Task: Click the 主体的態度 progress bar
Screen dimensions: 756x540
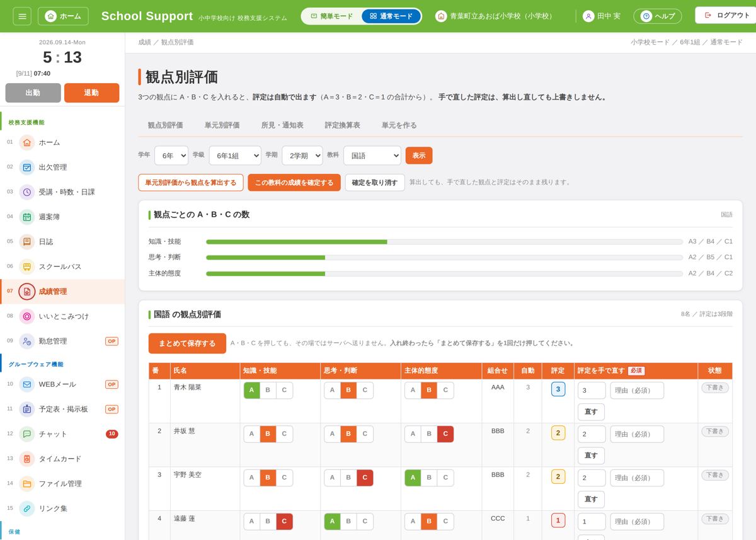Action: [444, 273]
